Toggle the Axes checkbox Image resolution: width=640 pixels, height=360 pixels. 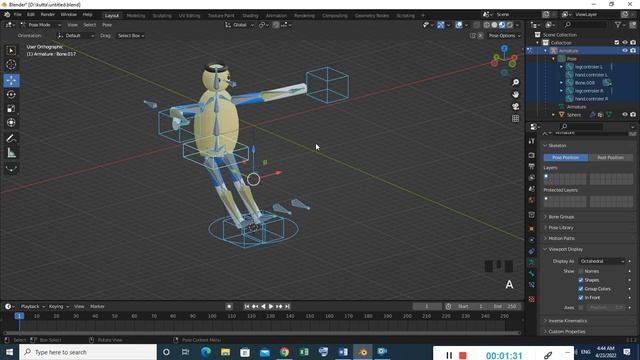tap(581, 307)
